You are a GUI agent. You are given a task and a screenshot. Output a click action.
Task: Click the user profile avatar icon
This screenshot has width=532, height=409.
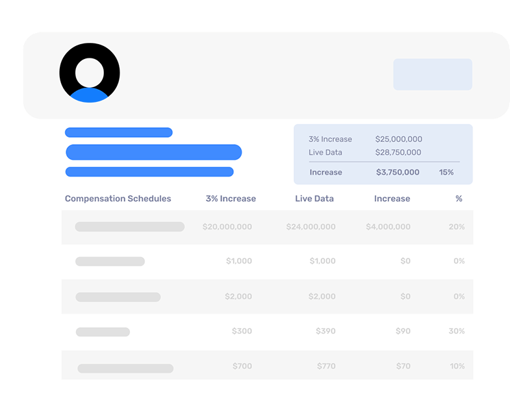coord(90,73)
